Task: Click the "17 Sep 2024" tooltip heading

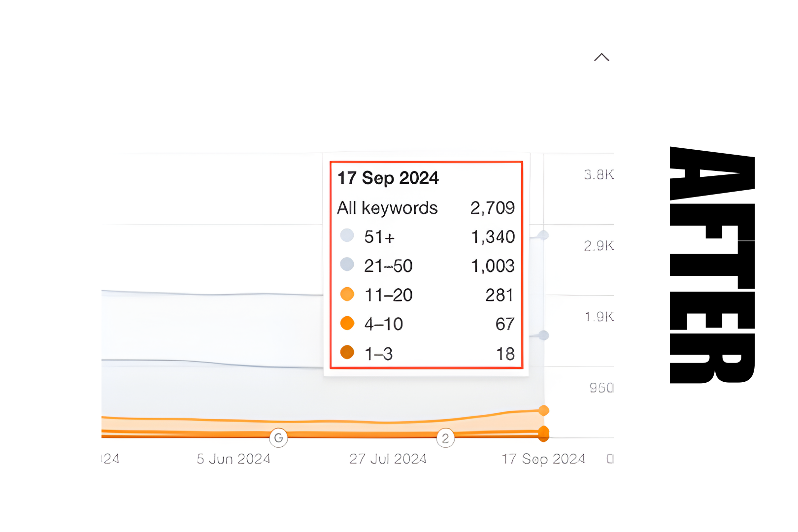Action: point(388,178)
